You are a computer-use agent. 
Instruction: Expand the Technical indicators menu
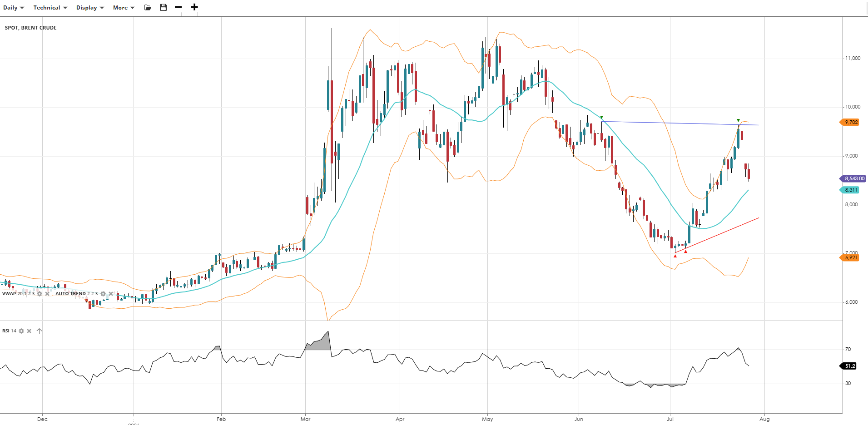pyautogui.click(x=50, y=8)
